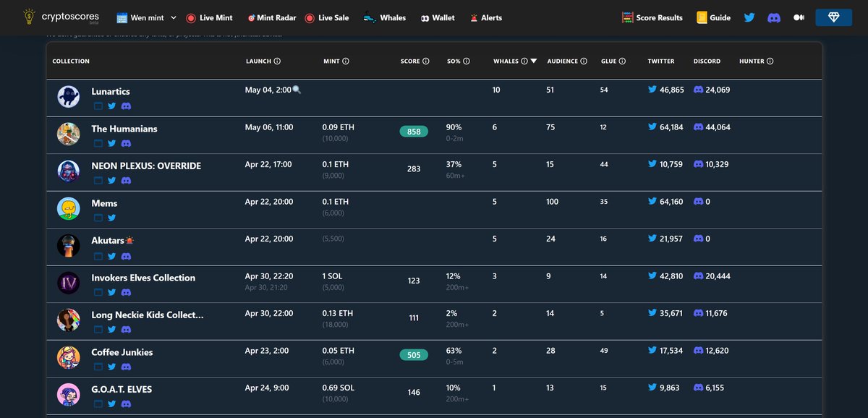Go to Mint Radar

click(x=273, y=17)
